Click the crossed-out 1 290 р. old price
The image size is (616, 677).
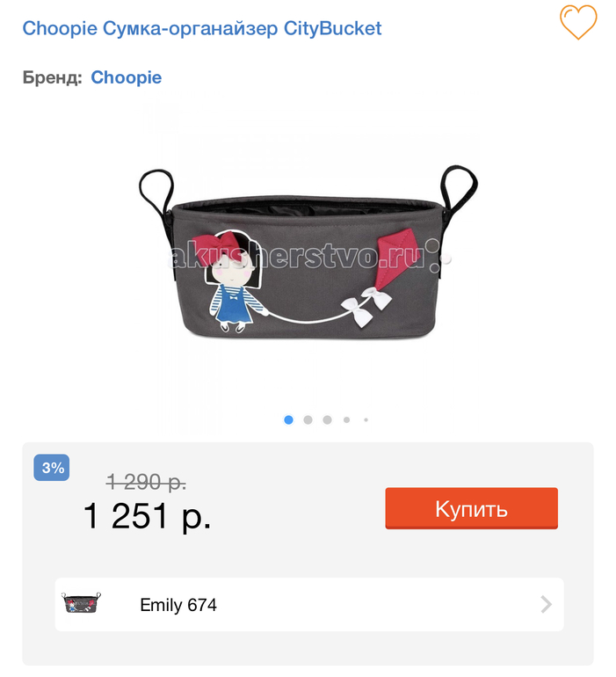[x=146, y=482]
